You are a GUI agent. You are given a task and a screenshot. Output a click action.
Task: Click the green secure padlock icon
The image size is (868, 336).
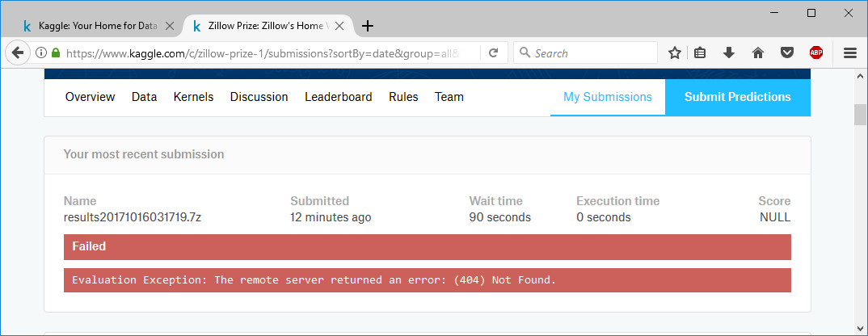(x=55, y=53)
